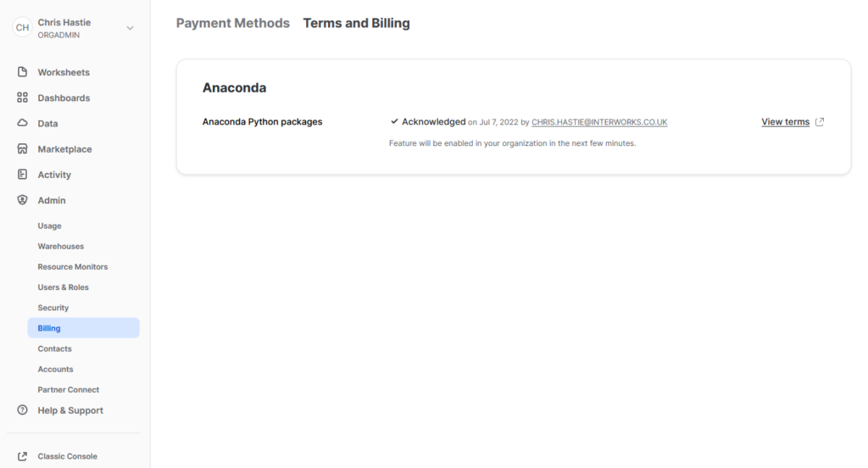Open Usage under Admin menu

(49, 226)
